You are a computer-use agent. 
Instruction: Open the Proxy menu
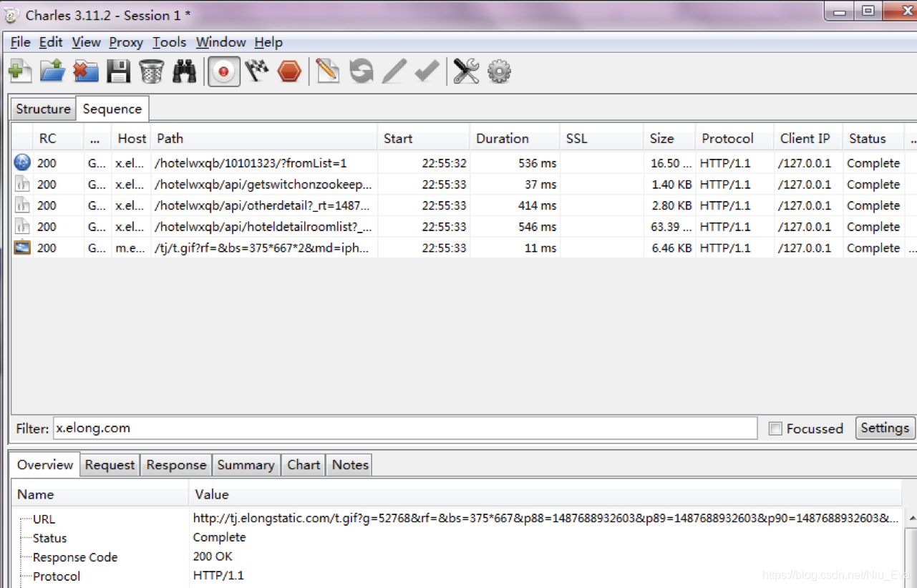click(126, 42)
